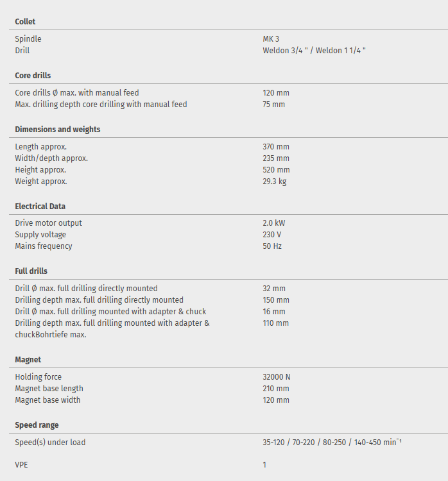Select the 2.0 kW motor output value
The width and height of the screenshot is (448, 481).
point(273,223)
